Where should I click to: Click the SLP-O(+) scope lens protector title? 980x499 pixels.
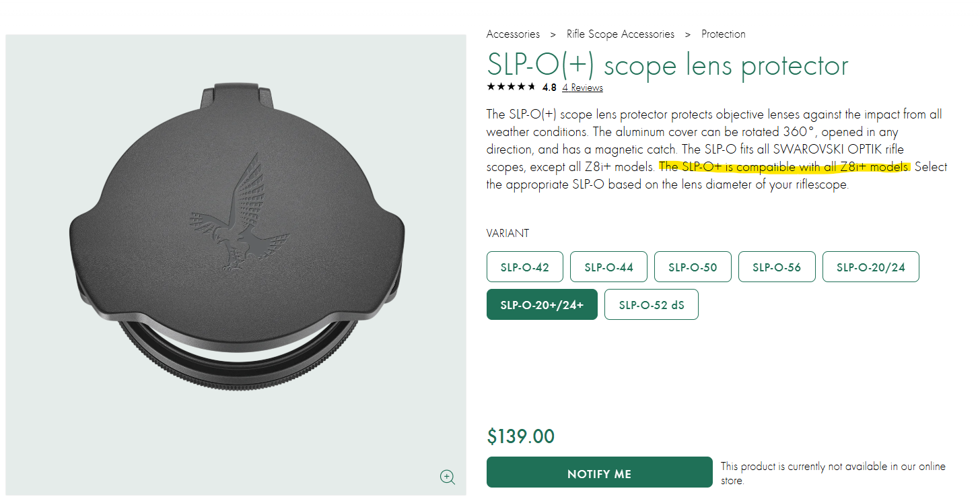pyautogui.click(x=667, y=65)
